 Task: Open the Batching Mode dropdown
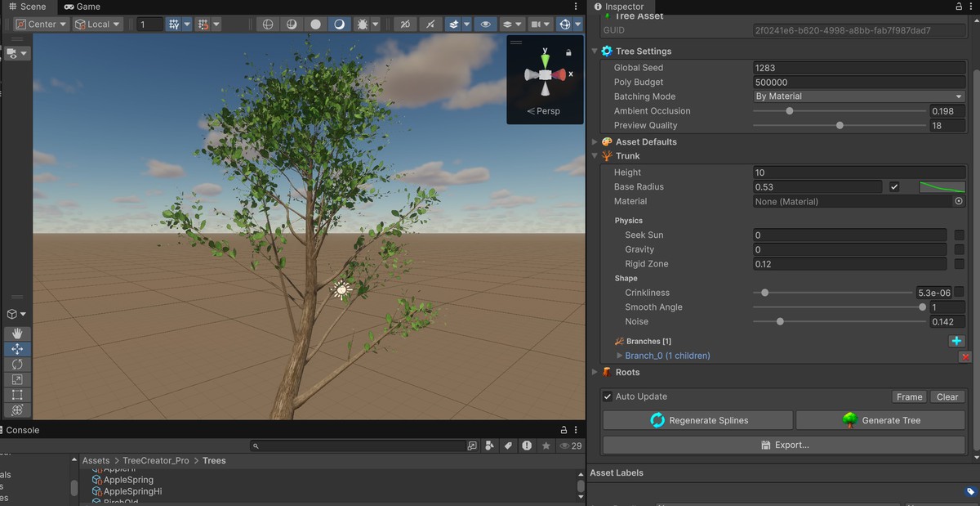(x=859, y=96)
